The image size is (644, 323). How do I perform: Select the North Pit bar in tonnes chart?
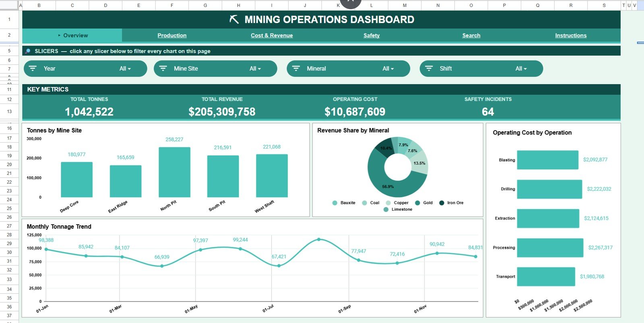pos(175,172)
